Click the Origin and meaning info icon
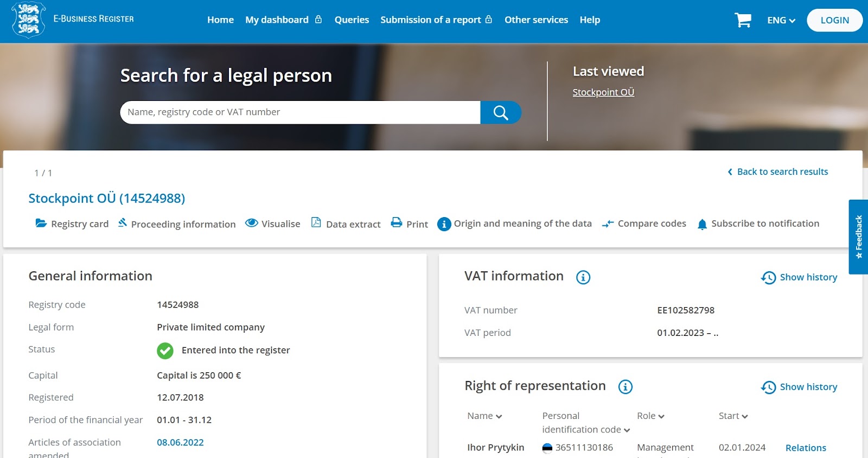Image resolution: width=868 pixels, height=458 pixels. point(444,224)
